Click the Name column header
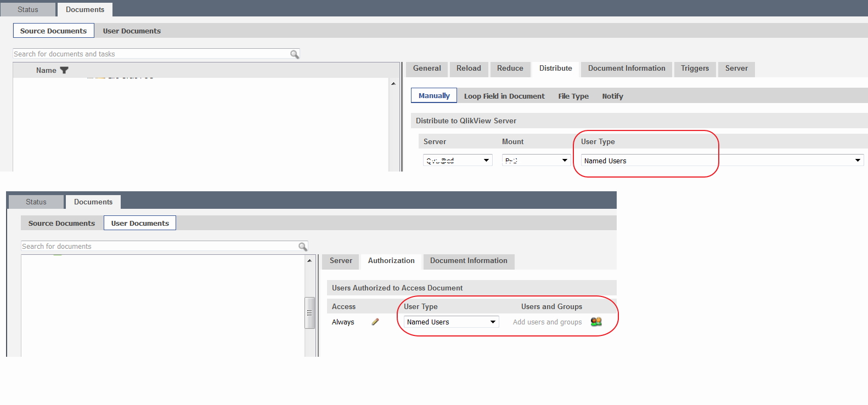868x405 pixels. point(46,70)
